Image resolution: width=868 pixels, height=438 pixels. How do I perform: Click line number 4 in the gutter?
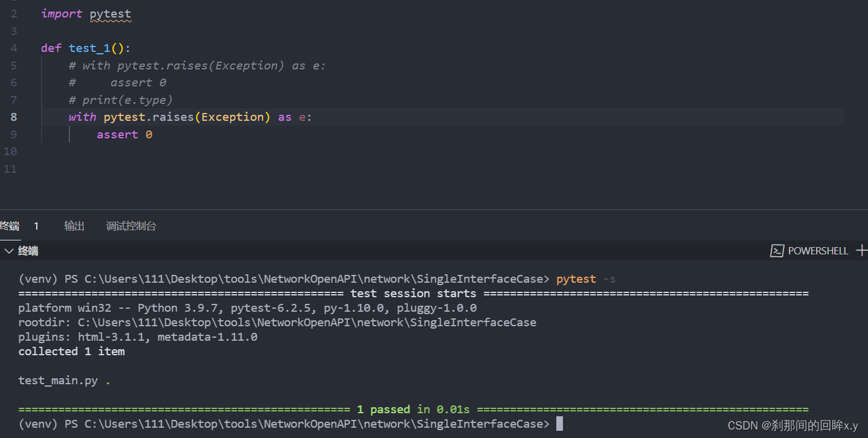[13, 48]
